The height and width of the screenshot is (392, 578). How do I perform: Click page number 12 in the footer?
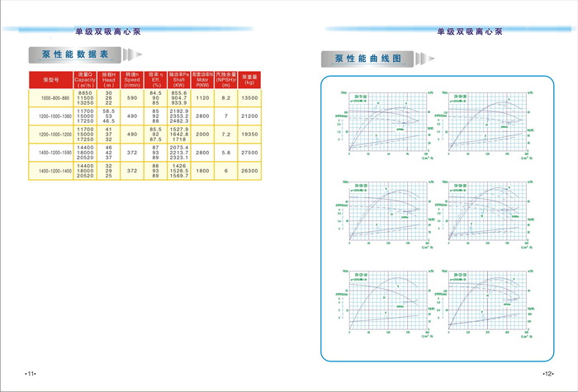point(547,374)
